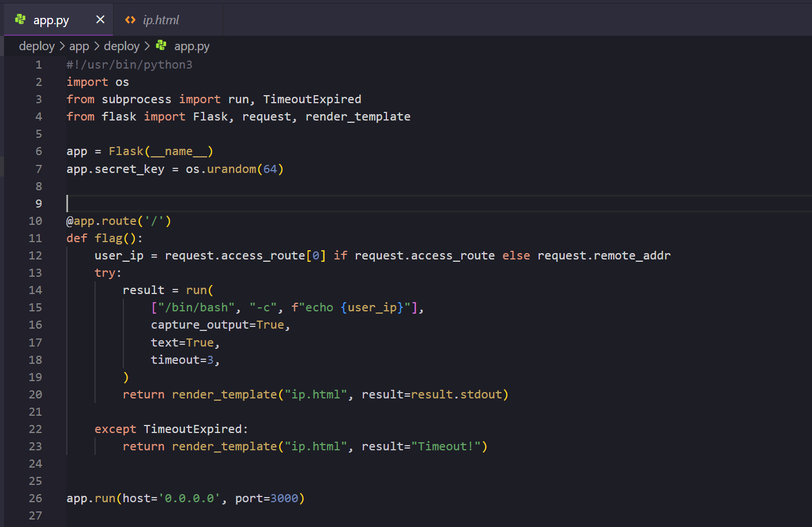Click the port value 3000

pyautogui.click(x=284, y=498)
